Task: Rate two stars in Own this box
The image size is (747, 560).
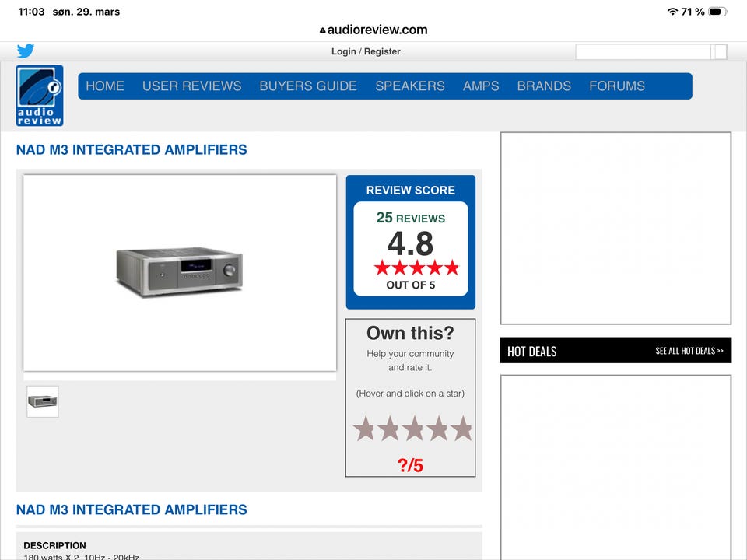Action: [x=389, y=428]
